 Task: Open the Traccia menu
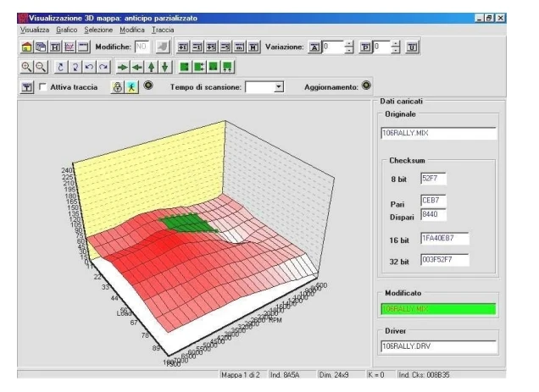(x=163, y=30)
